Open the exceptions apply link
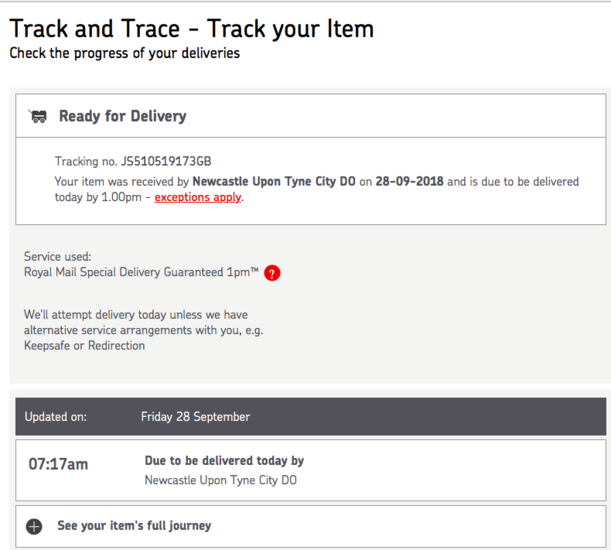611x550 pixels. (x=198, y=197)
